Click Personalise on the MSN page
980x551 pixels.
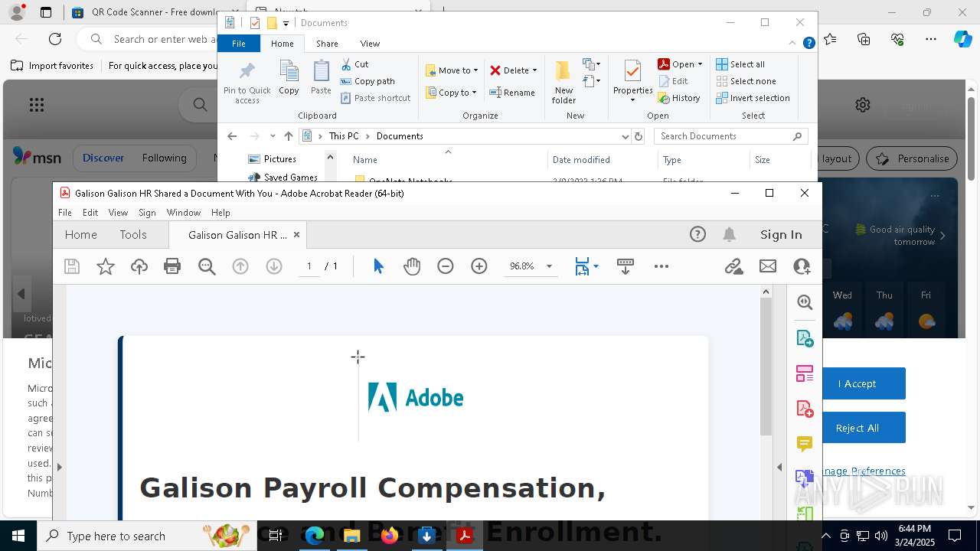pyautogui.click(x=913, y=158)
